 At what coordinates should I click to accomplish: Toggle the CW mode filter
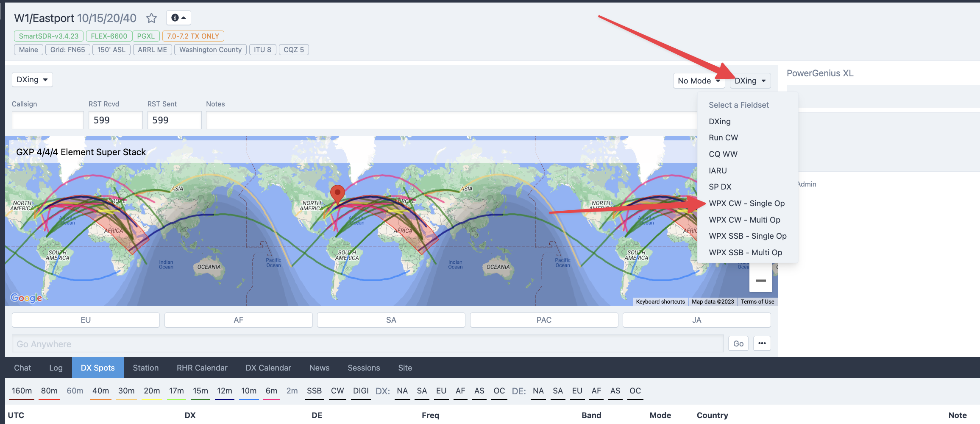[x=337, y=391]
